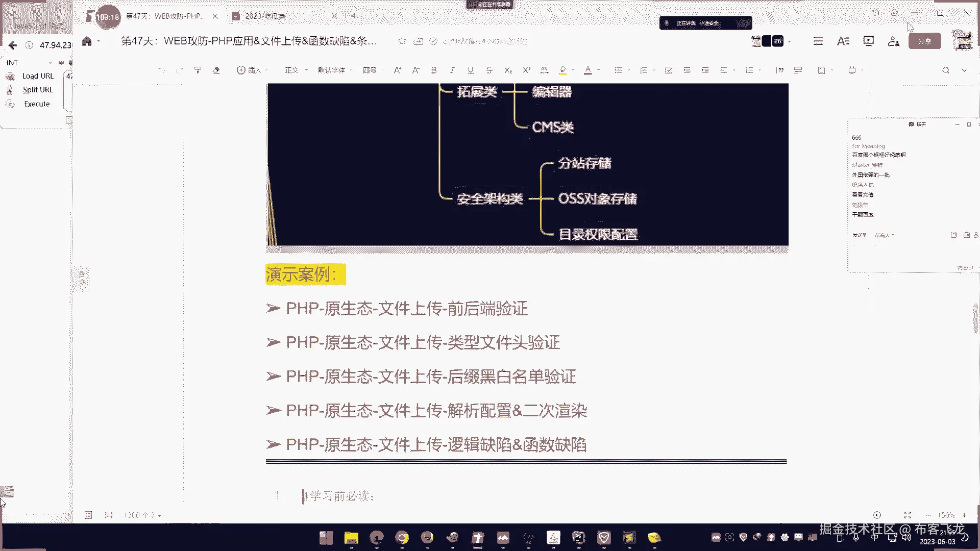Click the strikethrough icon
Viewport: 980px width, 551px height.
(489, 70)
